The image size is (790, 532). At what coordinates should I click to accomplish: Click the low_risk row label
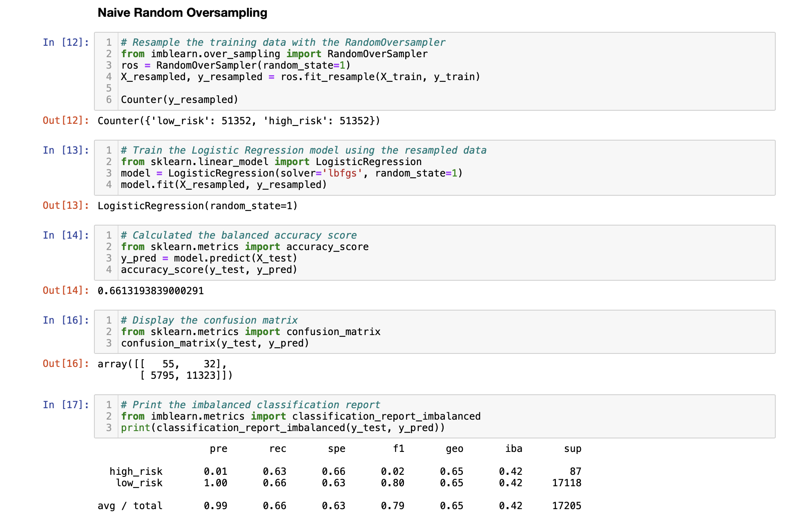point(139,483)
